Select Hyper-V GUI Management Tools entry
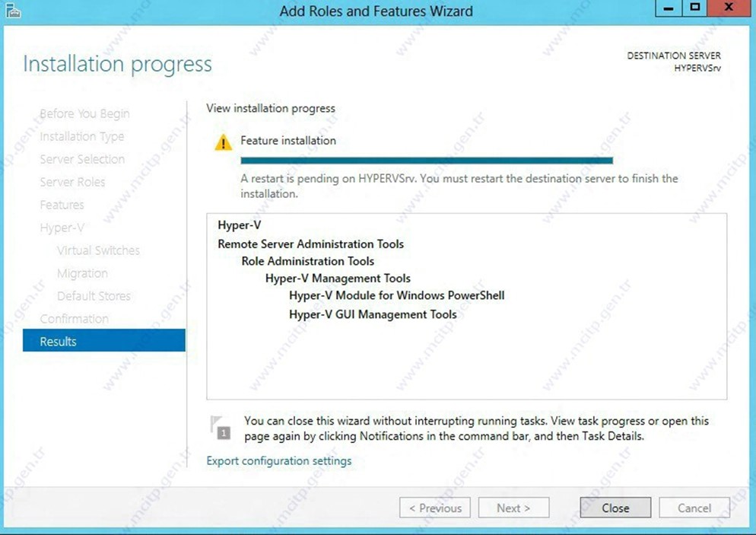 point(373,314)
